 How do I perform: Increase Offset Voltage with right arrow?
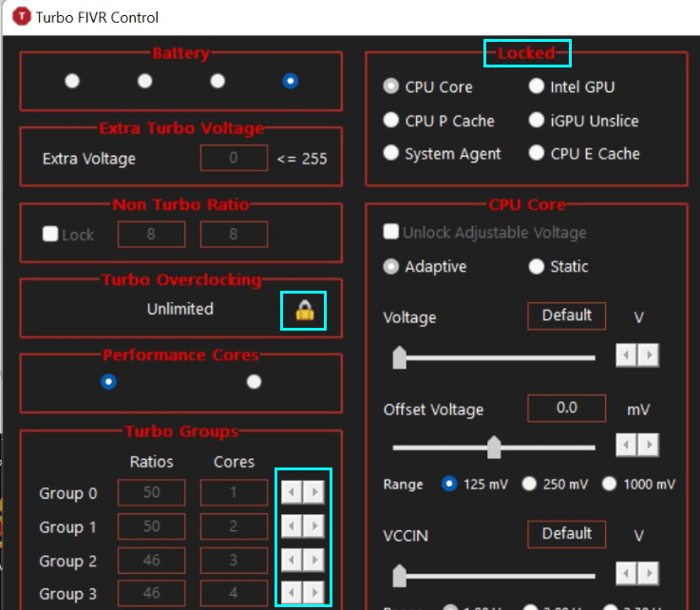pyautogui.click(x=648, y=445)
